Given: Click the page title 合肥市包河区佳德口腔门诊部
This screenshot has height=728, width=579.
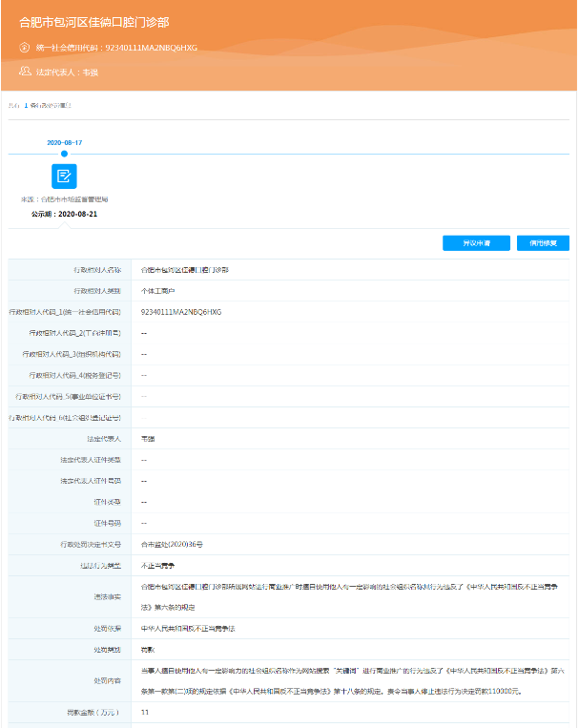Looking at the screenshot, I should pos(94,22).
